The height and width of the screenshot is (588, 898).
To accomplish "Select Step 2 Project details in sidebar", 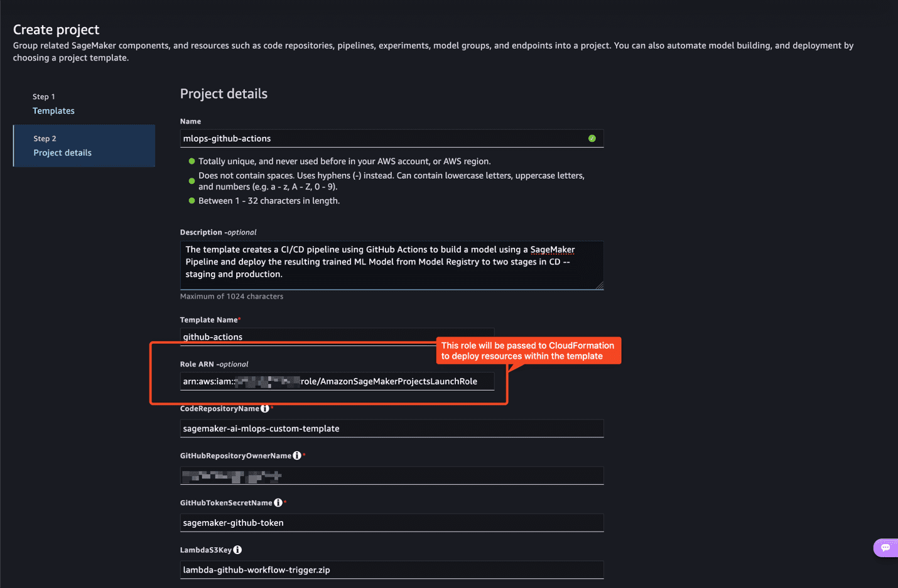I will pyautogui.click(x=62, y=152).
